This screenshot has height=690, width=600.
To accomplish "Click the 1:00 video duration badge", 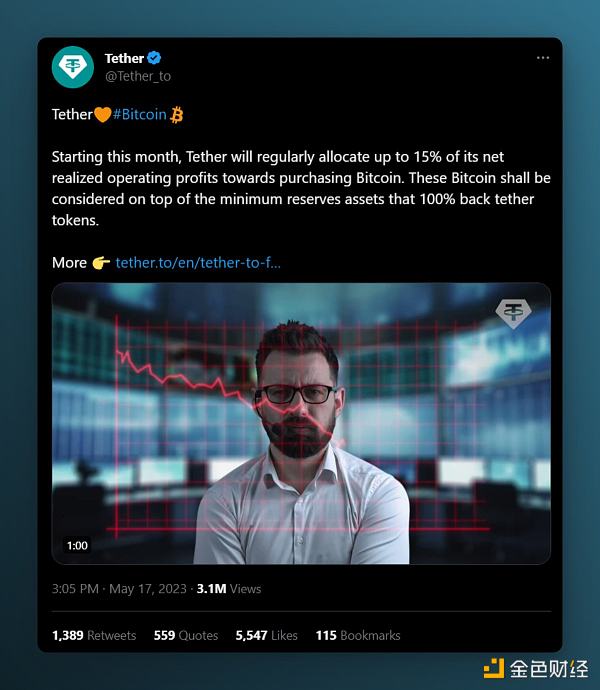I will point(77,546).
